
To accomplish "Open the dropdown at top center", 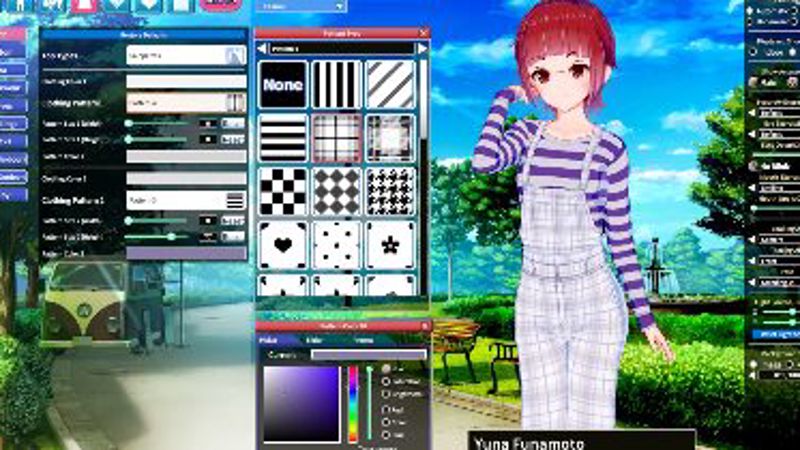I will click(301, 6).
